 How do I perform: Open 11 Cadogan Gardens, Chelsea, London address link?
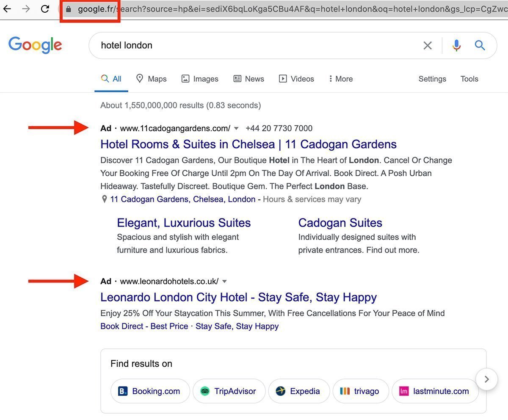coord(183,199)
